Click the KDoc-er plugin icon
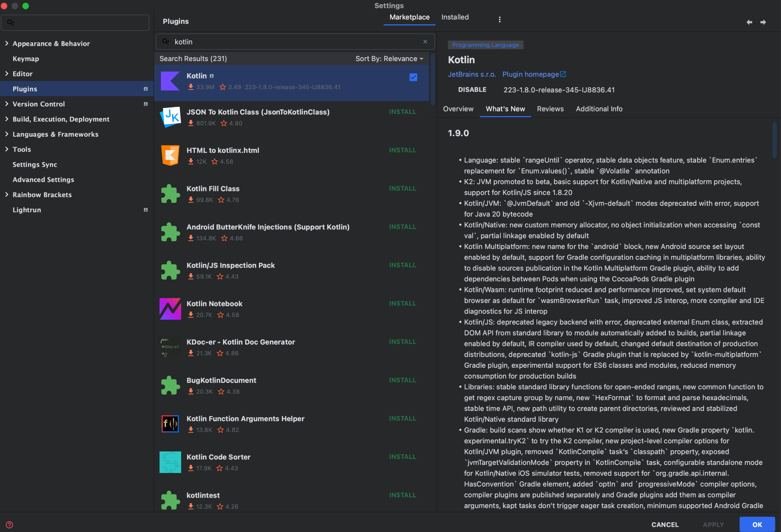 coord(170,347)
